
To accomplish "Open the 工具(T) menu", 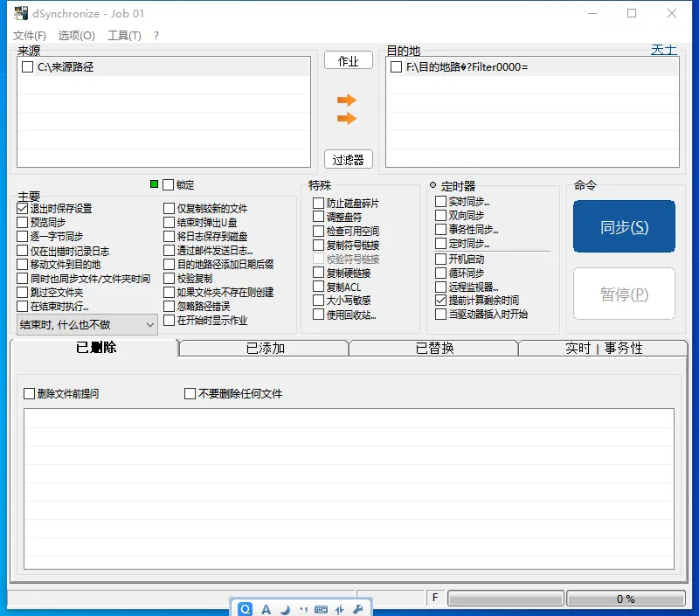I will click(123, 36).
